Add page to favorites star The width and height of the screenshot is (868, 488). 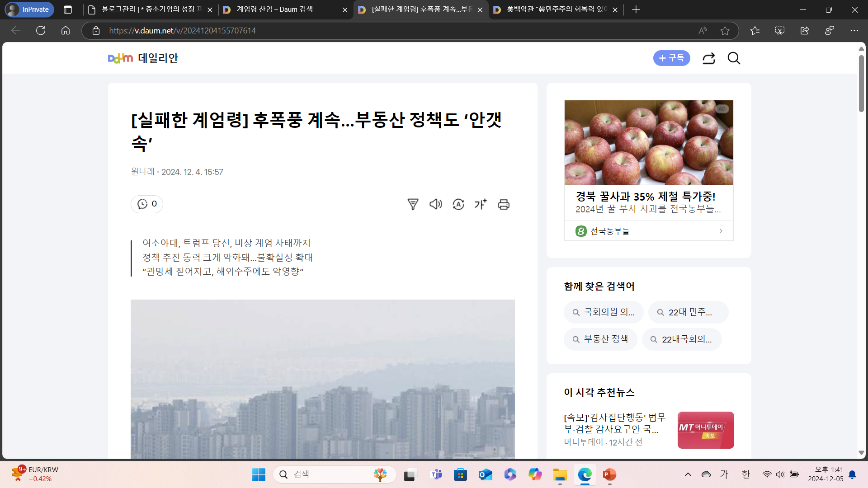click(725, 31)
